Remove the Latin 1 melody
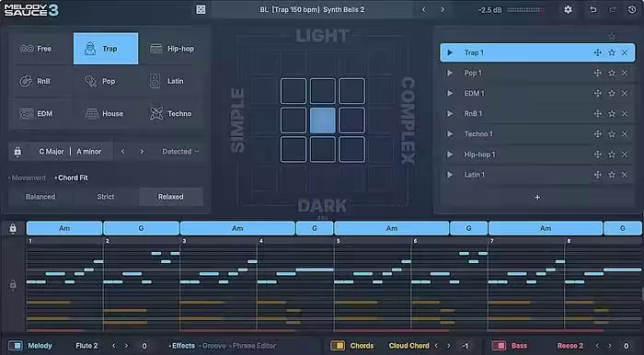 (625, 175)
